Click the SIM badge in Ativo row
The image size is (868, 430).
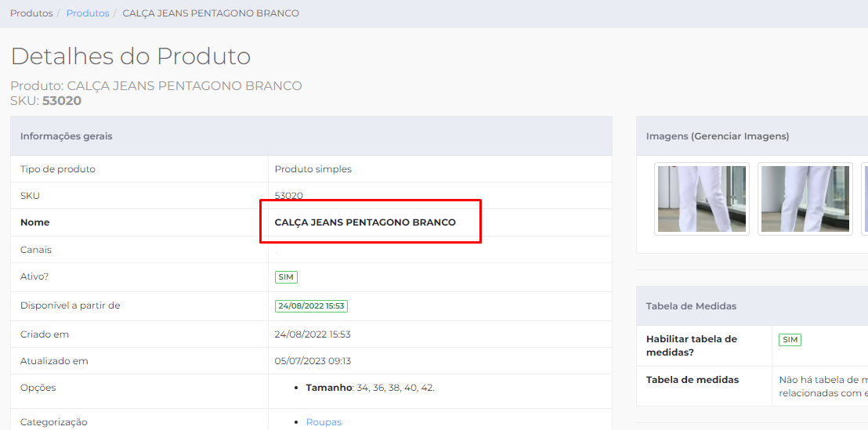pos(286,277)
